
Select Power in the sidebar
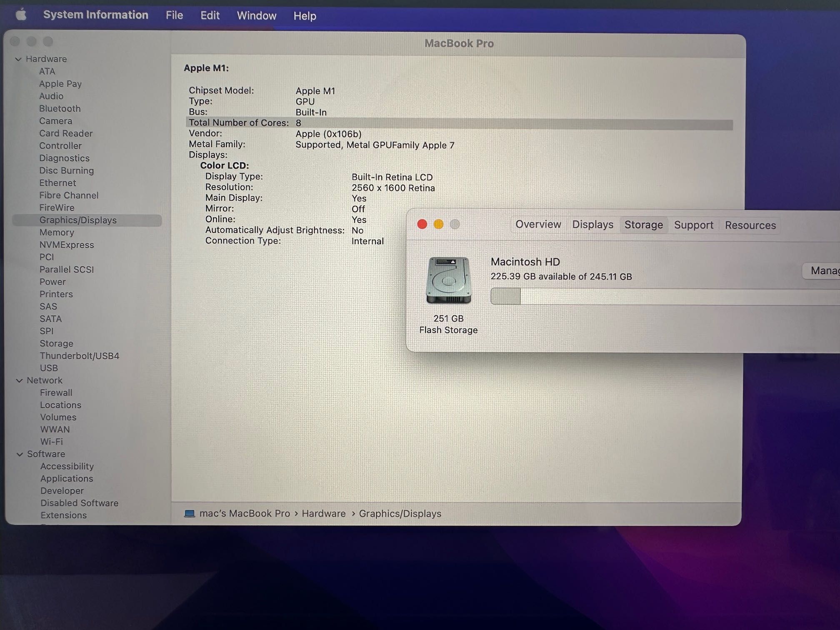(52, 282)
